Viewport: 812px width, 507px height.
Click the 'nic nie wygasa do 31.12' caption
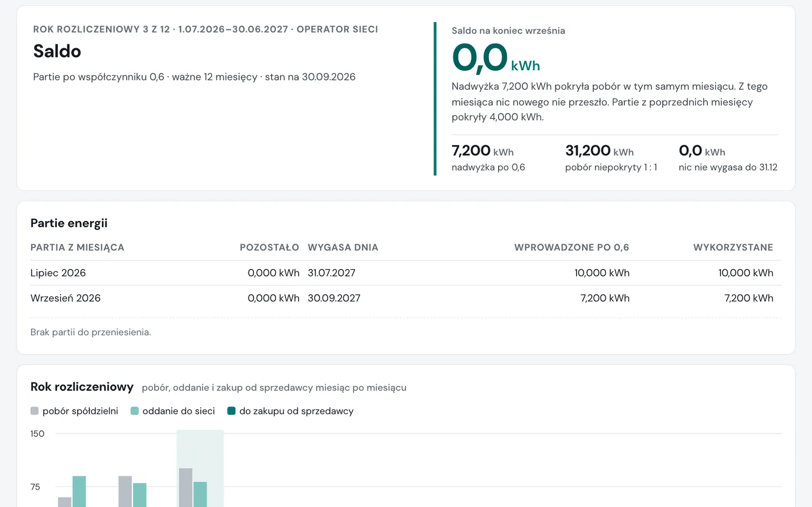coord(728,167)
